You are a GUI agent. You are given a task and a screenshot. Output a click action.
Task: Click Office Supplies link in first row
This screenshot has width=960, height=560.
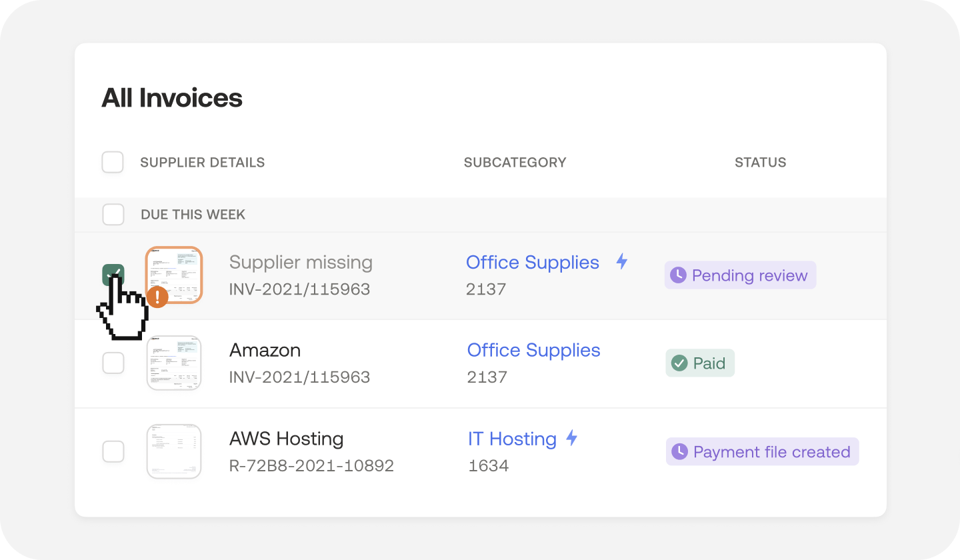coord(532,262)
